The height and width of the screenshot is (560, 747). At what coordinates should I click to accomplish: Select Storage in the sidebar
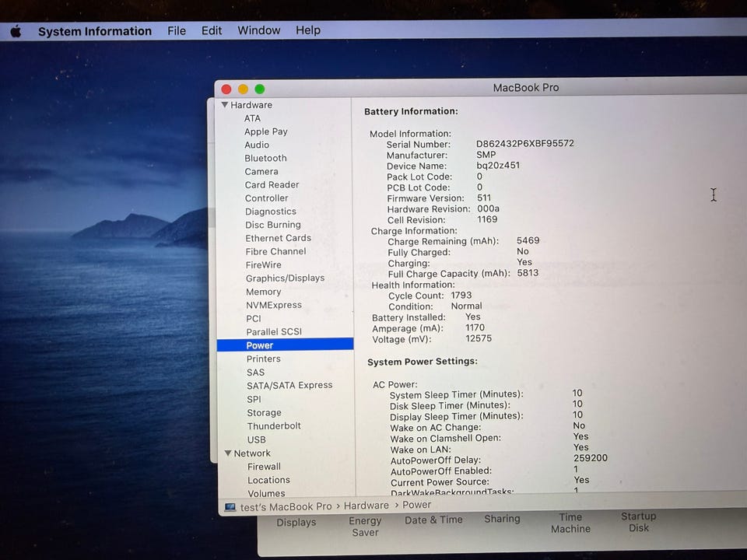pyautogui.click(x=264, y=413)
